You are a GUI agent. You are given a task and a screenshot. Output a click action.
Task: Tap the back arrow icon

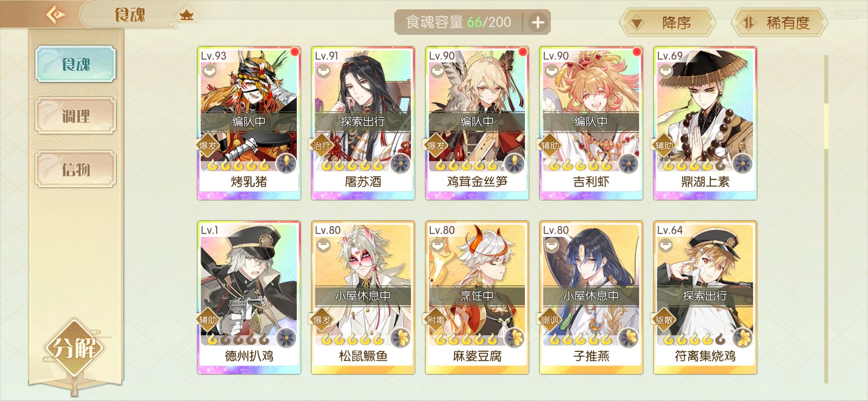tap(56, 14)
